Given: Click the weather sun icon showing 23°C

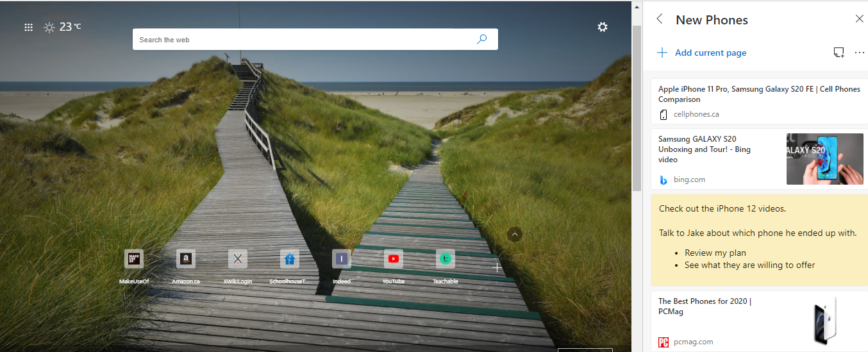Looking at the screenshot, I should pyautogui.click(x=49, y=27).
